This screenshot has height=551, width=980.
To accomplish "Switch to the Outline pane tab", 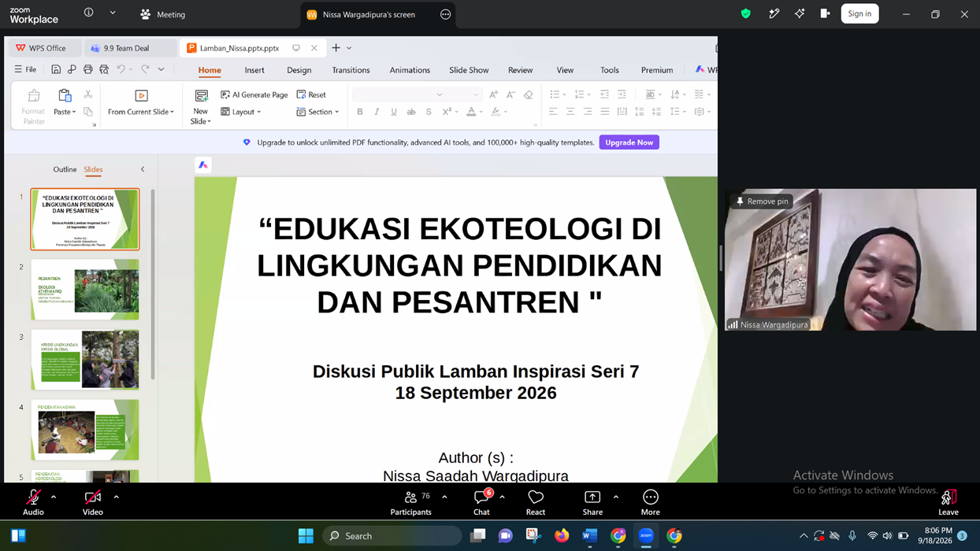I will [65, 169].
